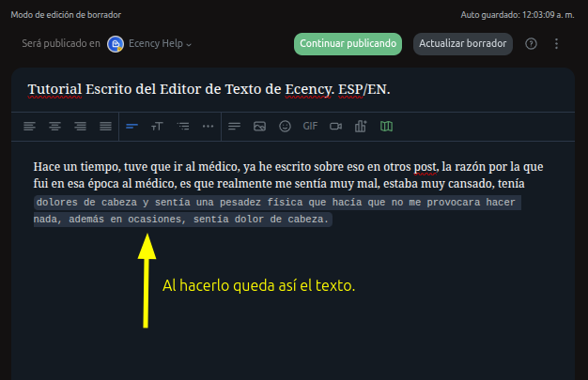
Task: Open help question mark icon
Action: [x=531, y=44]
